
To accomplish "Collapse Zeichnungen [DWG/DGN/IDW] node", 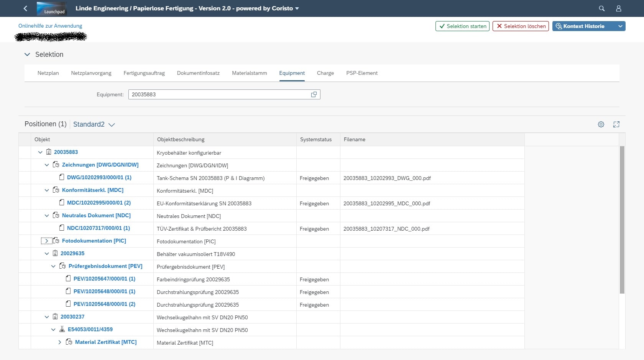I will (47, 165).
